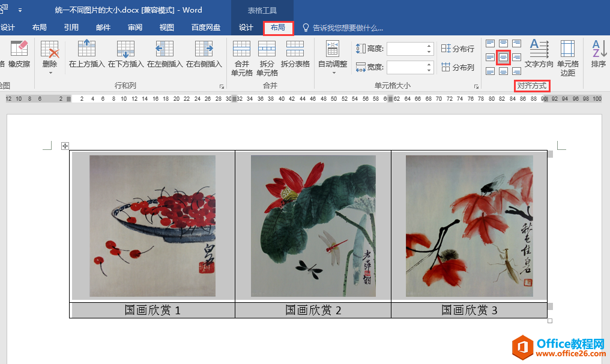Click the caption 国画欣赏 1
This screenshot has width=610, height=364.
point(152,311)
